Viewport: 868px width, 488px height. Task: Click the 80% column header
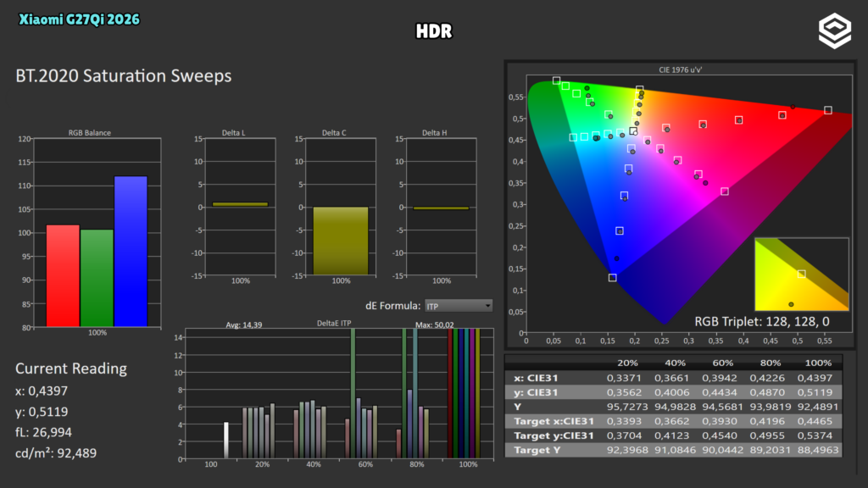pos(770,363)
